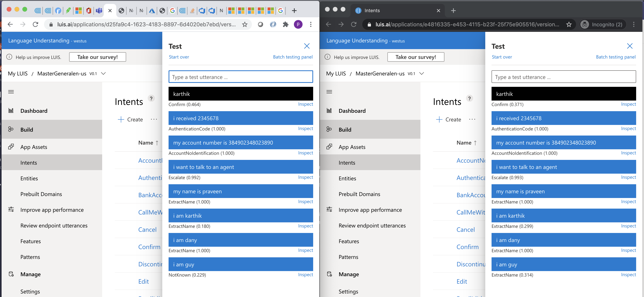
Task: Open the extensions puzzle icon in Chrome
Action: pyautogui.click(x=285, y=25)
